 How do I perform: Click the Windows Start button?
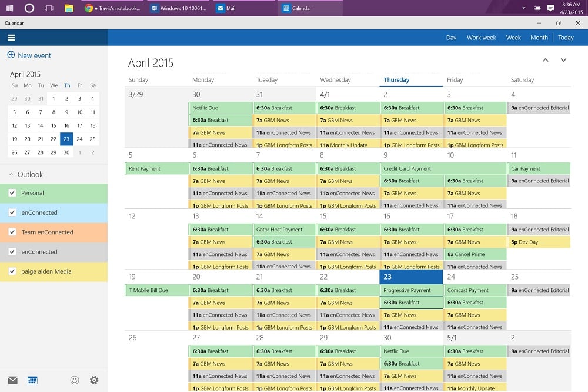tap(10, 8)
